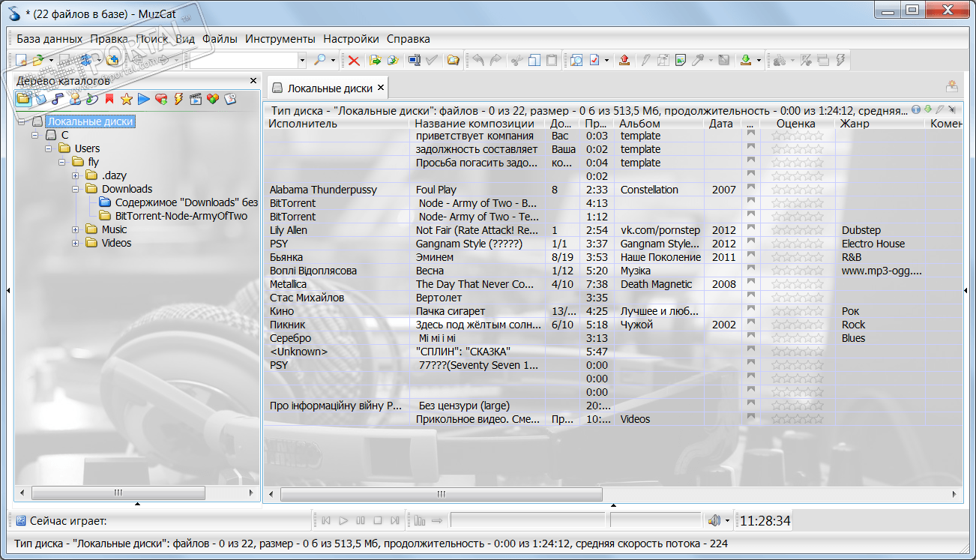Viewport: 976px width, 560px height.
Task: Select the yellow star favorites view icon
Action: click(126, 99)
